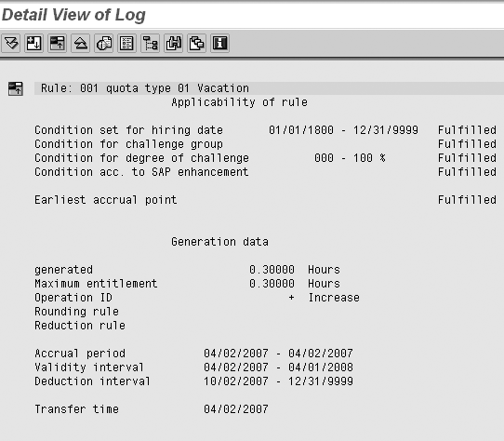Click the Operation ID Increase row

(x=197, y=298)
